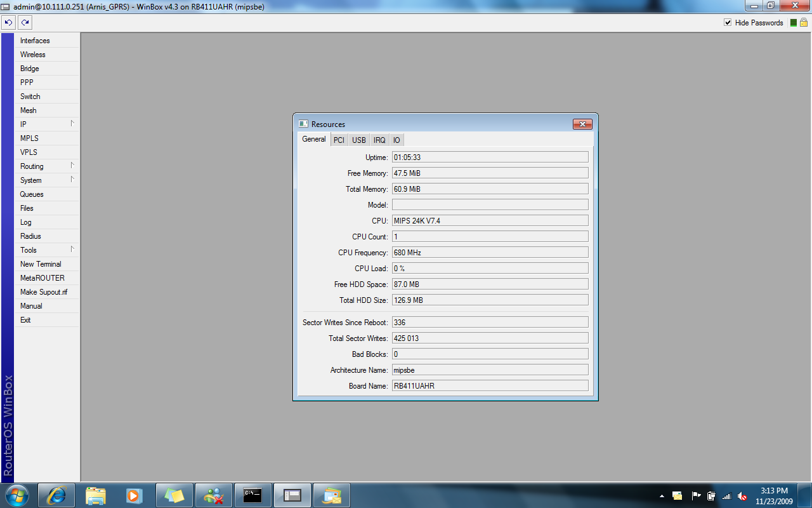Launch New Terminal from sidebar
Screen dimensions: 812x508
[x=47, y=264]
